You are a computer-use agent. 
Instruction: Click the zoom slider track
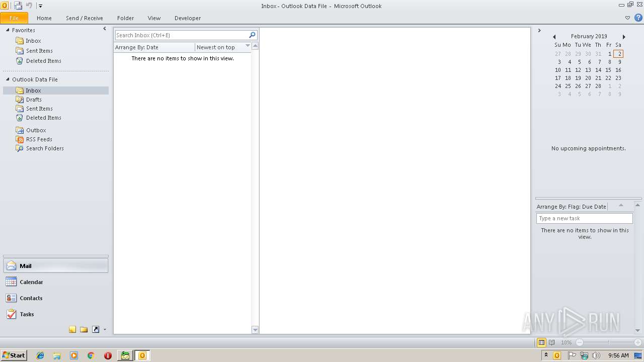coord(609,342)
